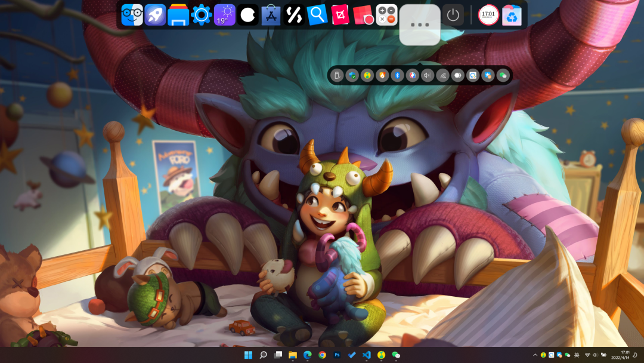This screenshot has width=644, height=363.
Task: Toggle the moon focus icon in taskbar corner
Action: pyautogui.click(x=636, y=355)
